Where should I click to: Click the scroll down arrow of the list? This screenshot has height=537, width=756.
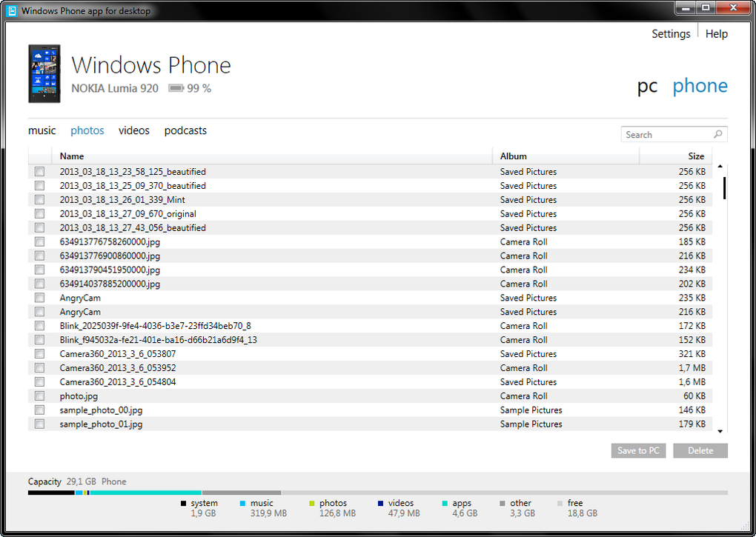tap(720, 431)
